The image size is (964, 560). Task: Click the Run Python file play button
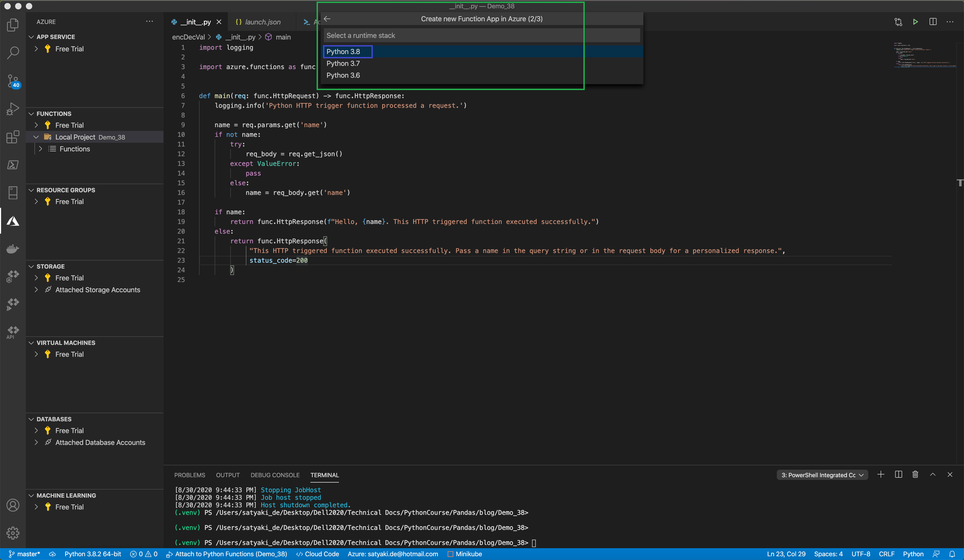pos(915,22)
